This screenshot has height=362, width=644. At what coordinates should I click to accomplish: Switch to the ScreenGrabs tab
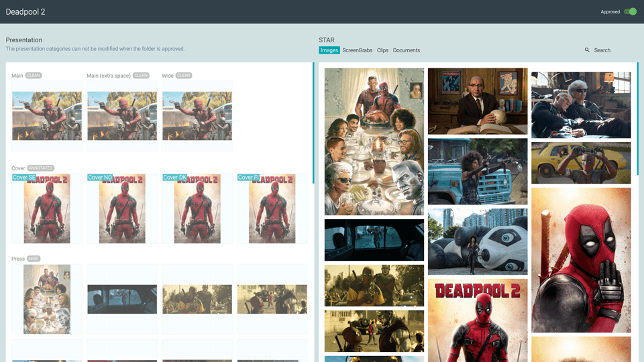358,50
